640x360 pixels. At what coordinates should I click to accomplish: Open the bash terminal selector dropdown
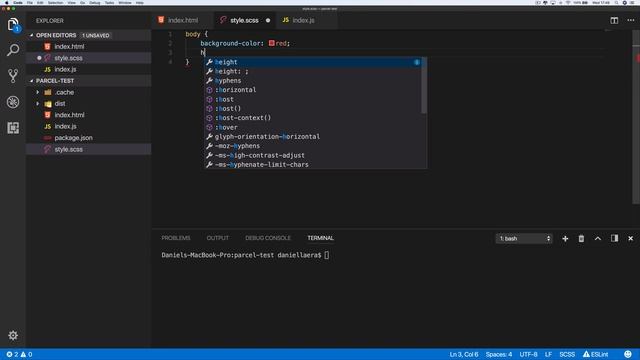click(x=524, y=238)
